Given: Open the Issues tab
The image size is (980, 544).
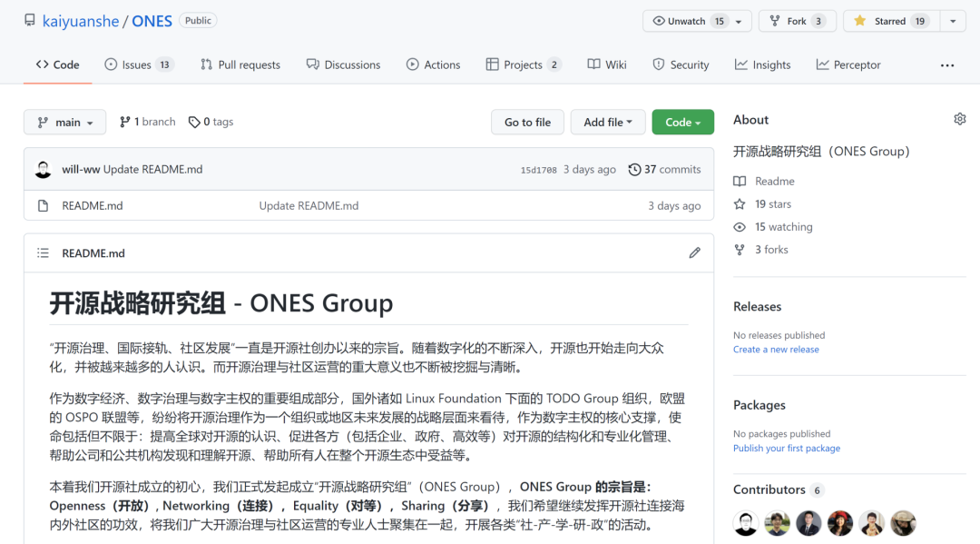Looking at the screenshot, I should [139, 64].
